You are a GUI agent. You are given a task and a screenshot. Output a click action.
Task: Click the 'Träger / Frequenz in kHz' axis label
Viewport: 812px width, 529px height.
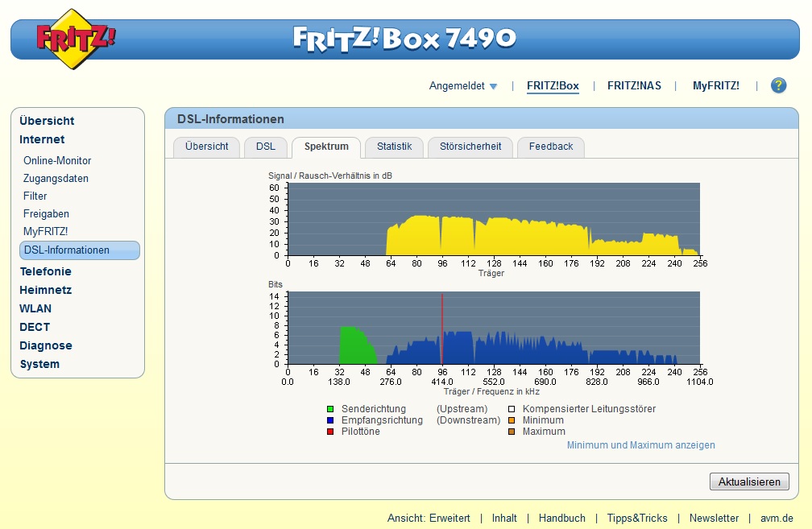click(491, 392)
